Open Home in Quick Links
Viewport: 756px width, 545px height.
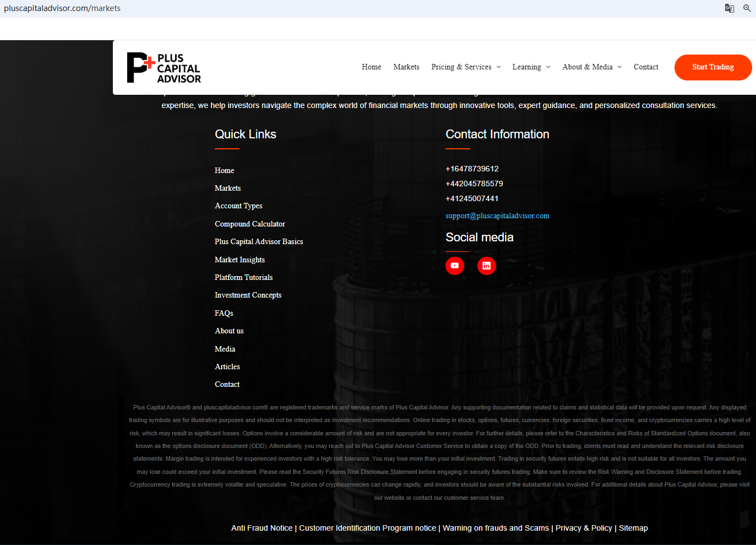point(225,170)
